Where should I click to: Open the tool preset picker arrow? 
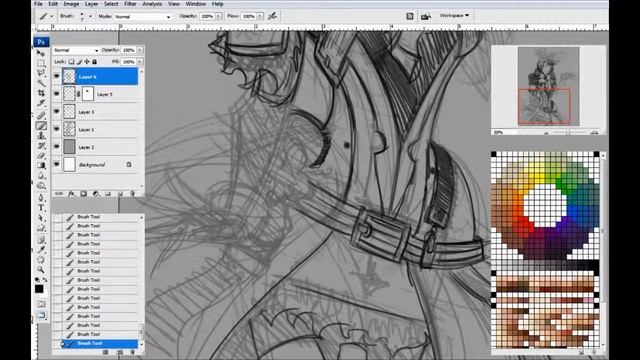point(51,16)
